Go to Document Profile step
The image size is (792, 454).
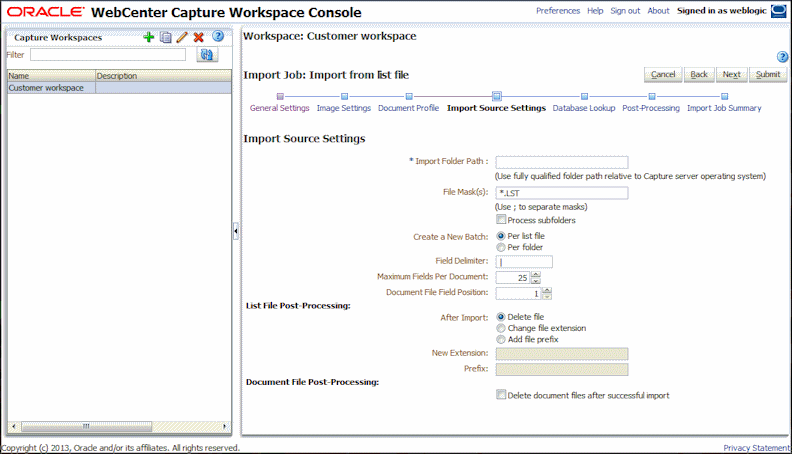click(408, 108)
